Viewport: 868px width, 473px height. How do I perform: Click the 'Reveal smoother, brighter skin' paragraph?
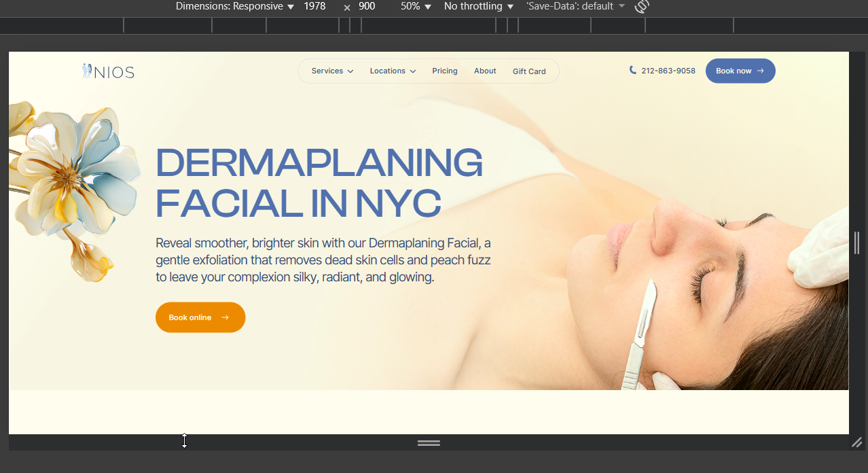pyautogui.click(x=323, y=260)
